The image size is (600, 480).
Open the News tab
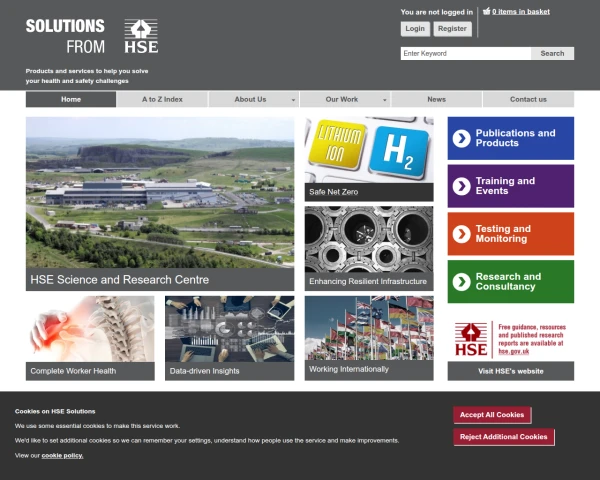(x=437, y=100)
